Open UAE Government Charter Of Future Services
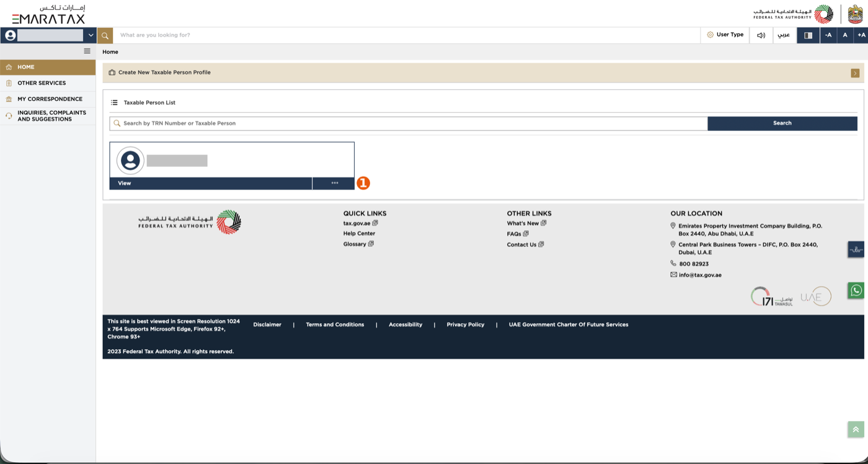 569,324
